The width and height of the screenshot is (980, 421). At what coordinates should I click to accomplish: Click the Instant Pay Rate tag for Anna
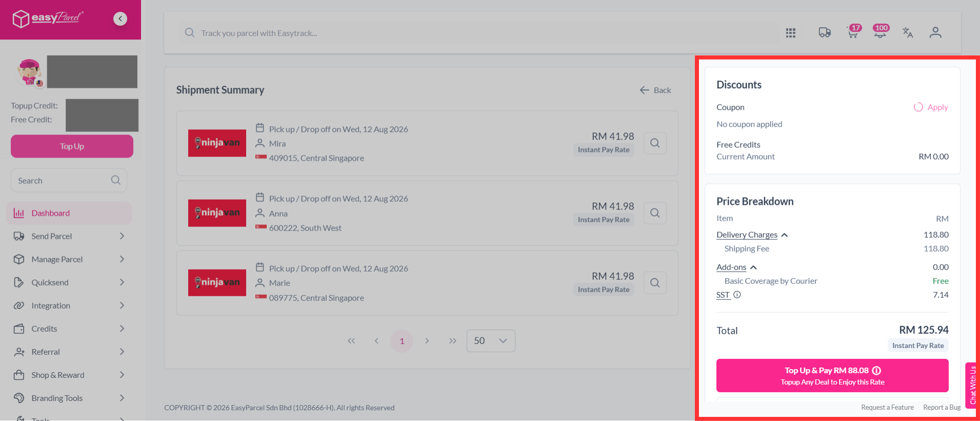(604, 220)
